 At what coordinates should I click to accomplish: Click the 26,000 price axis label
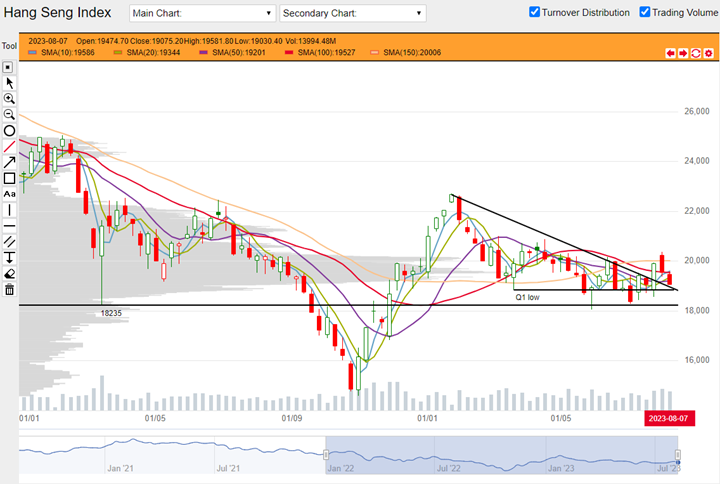[697, 111]
